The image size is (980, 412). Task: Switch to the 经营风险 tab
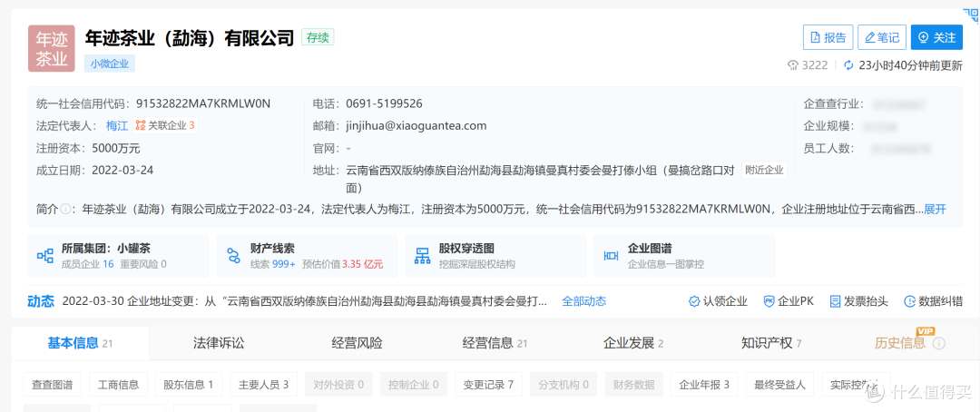tap(357, 343)
